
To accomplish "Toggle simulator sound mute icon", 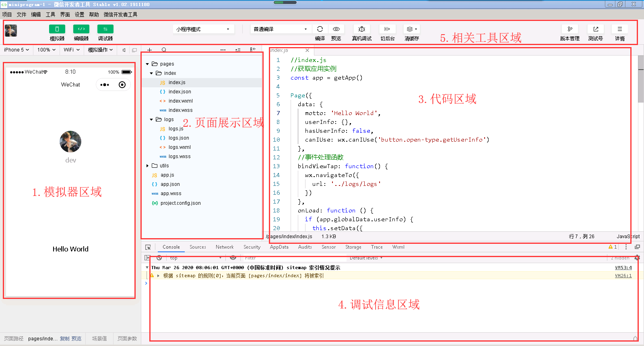I will tap(124, 50).
